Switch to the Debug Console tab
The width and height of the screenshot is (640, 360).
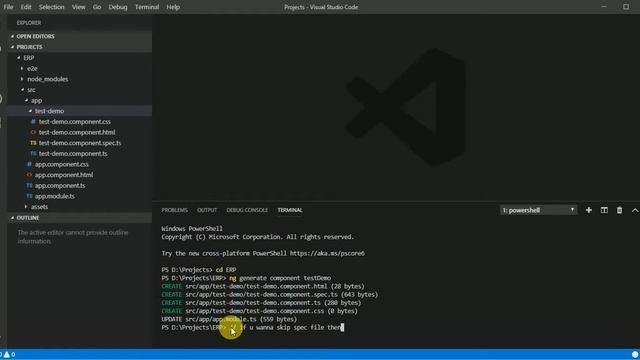click(x=247, y=210)
